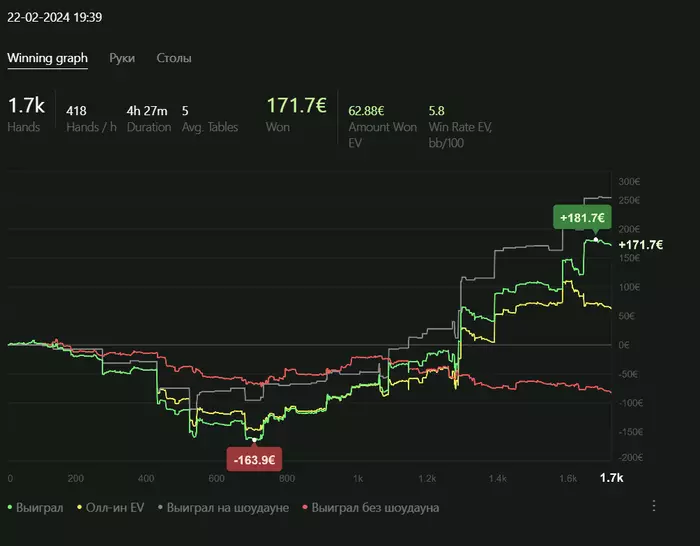Click the 300€ y-axis label
This screenshot has width=700, height=546.
629,182
